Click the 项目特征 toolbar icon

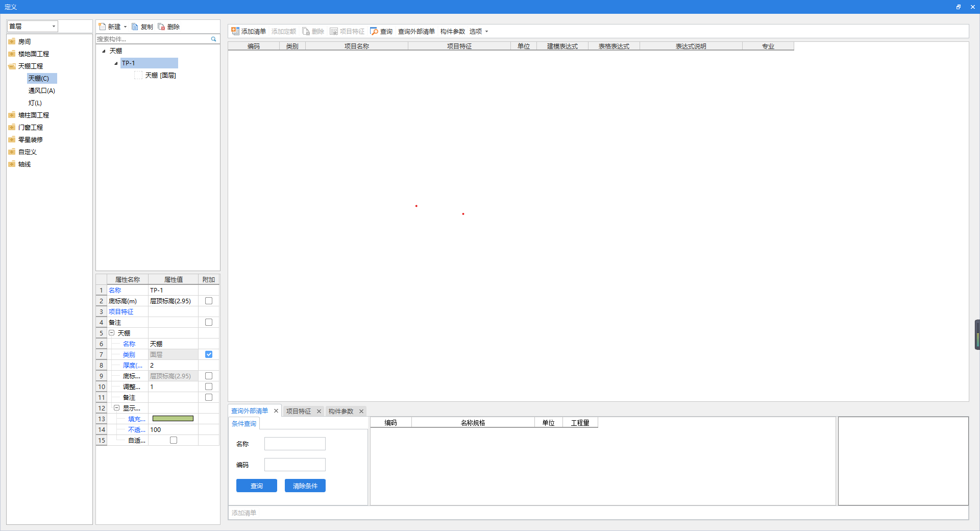[x=334, y=31]
